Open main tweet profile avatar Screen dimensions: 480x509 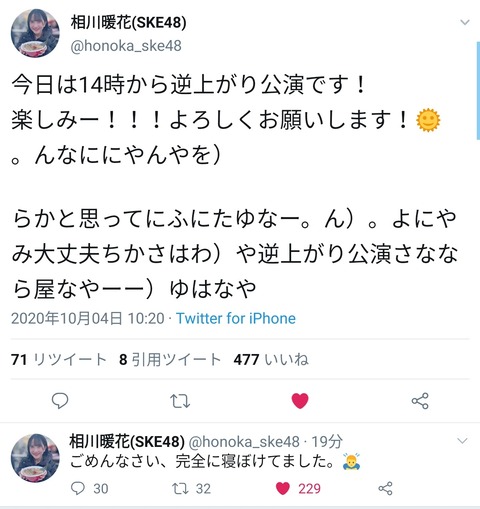click(x=35, y=33)
